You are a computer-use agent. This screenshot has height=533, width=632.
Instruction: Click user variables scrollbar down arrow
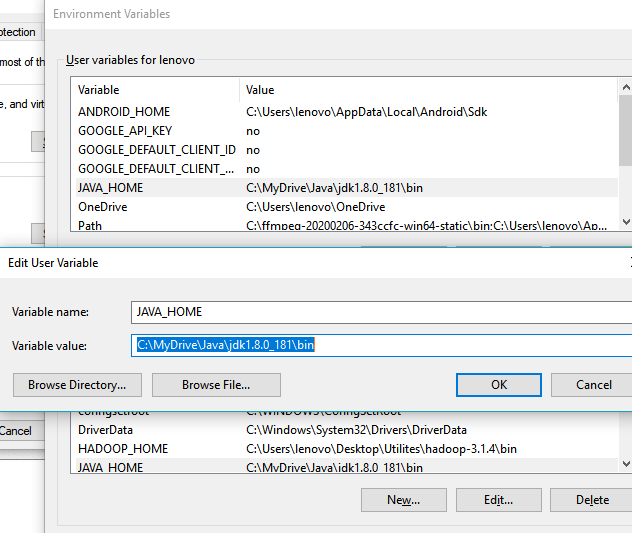pyautogui.click(x=626, y=222)
